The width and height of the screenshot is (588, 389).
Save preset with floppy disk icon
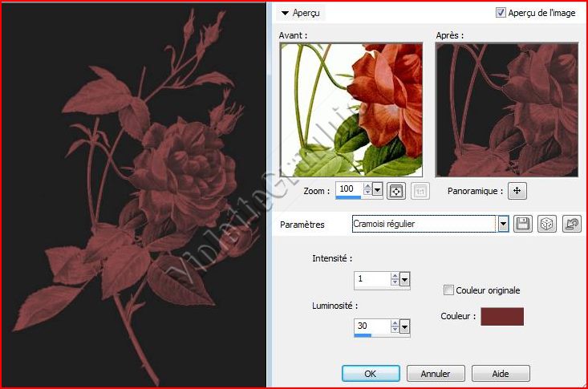(522, 224)
